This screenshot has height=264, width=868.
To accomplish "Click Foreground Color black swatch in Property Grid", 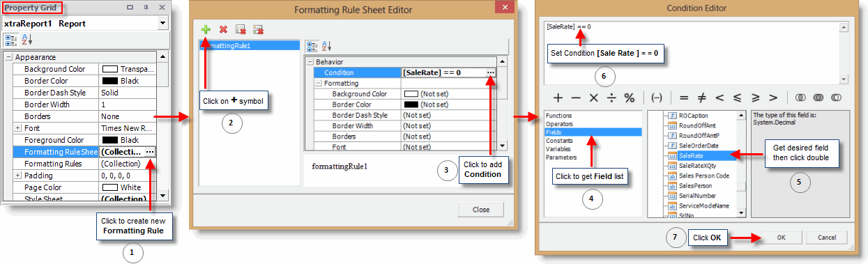I will click(109, 140).
